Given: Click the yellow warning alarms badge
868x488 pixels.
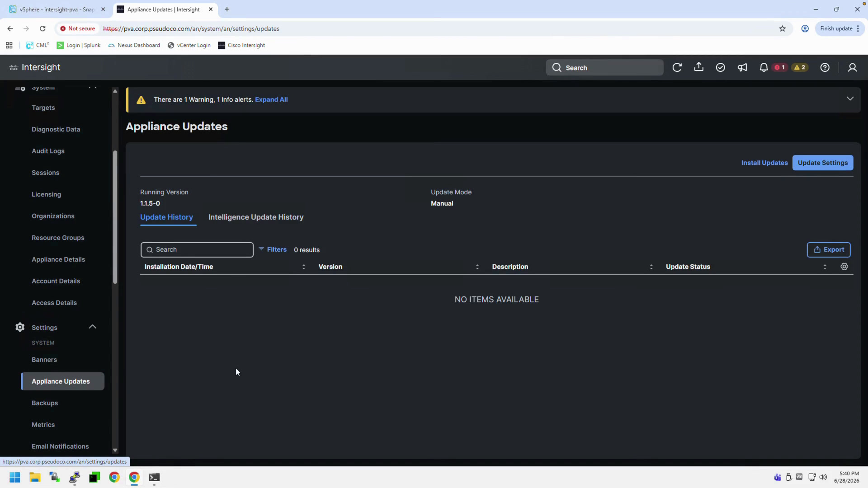Looking at the screenshot, I should pyautogui.click(x=800, y=67).
